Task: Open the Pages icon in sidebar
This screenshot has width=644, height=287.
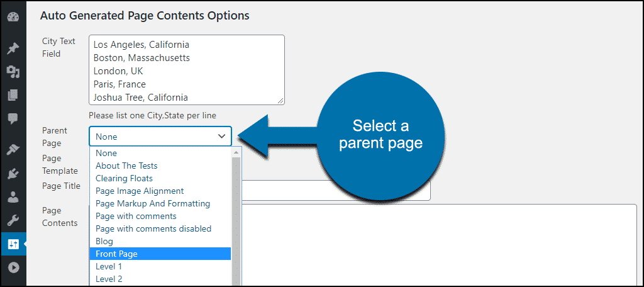Action: [13, 96]
